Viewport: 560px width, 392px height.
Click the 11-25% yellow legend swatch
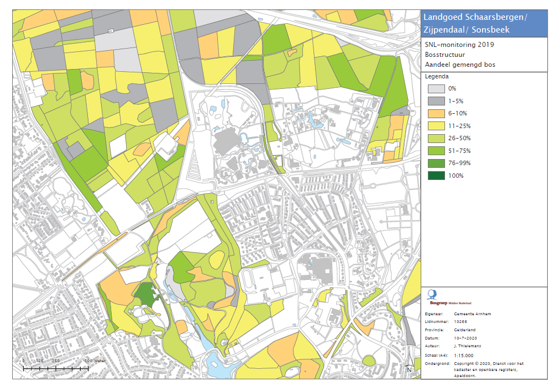pyautogui.click(x=436, y=126)
